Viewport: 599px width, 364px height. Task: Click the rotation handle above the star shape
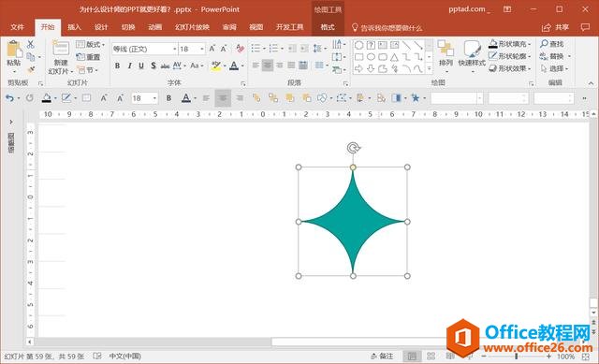(354, 148)
